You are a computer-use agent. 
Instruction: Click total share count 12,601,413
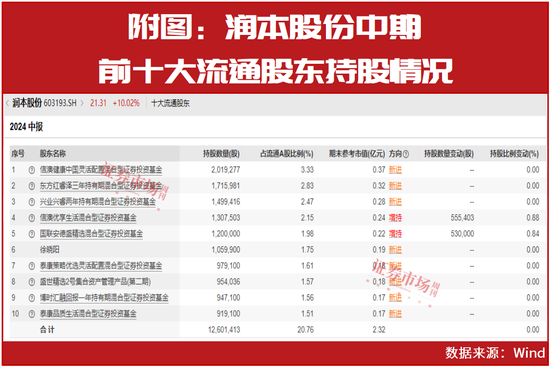[x=224, y=330]
